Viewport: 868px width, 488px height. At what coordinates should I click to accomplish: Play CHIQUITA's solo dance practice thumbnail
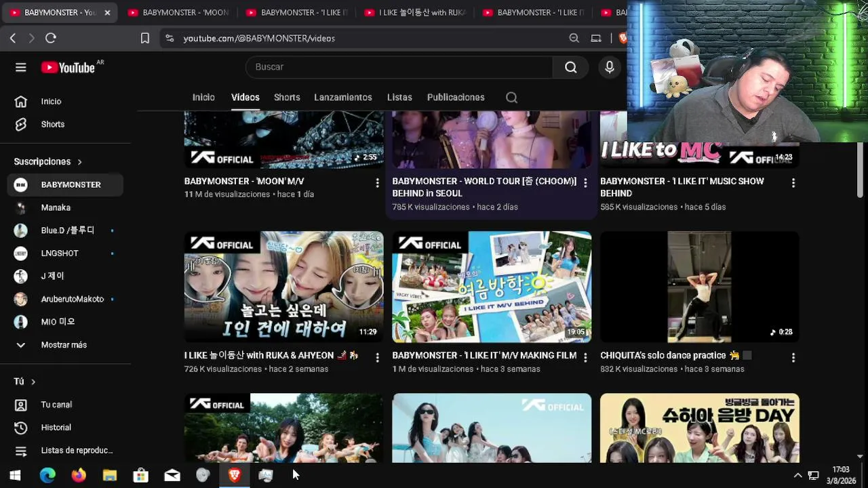pos(700,287)
